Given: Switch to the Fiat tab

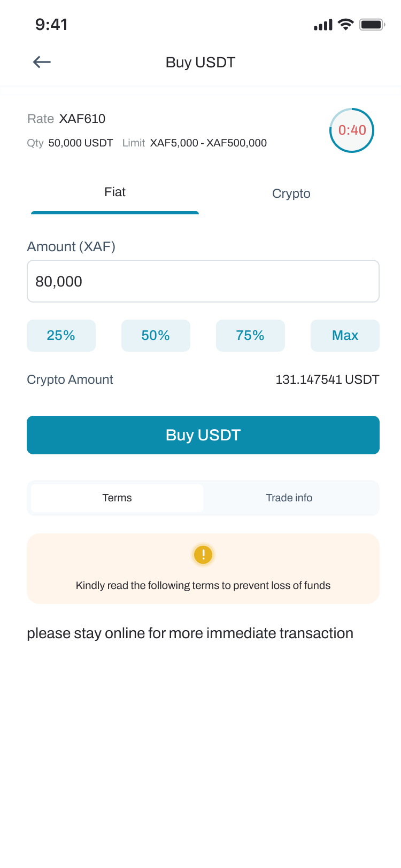Looking at the screenshot, I should click(x=115, y=193).
